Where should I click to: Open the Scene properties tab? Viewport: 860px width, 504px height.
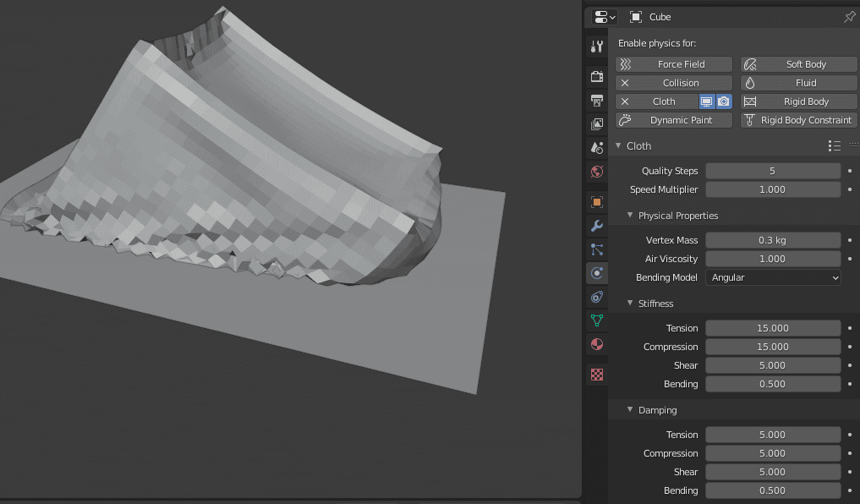click(x=596, y=148)
